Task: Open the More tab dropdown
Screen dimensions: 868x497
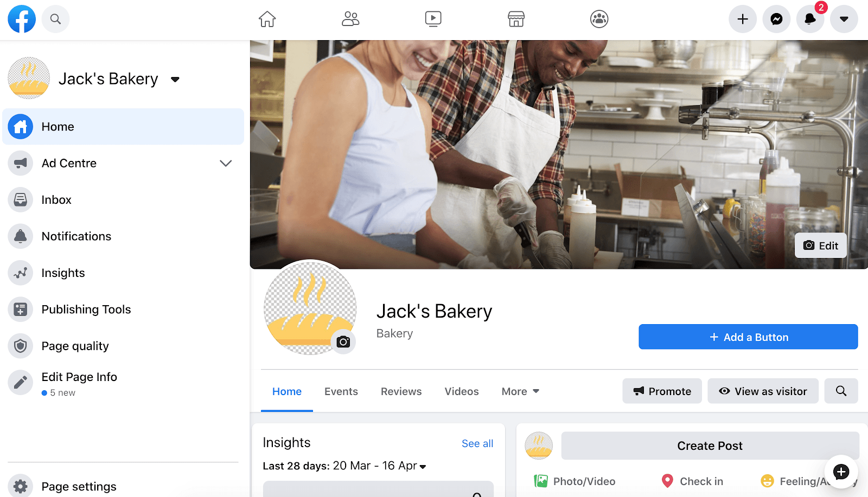Action: tap(520, 391)
